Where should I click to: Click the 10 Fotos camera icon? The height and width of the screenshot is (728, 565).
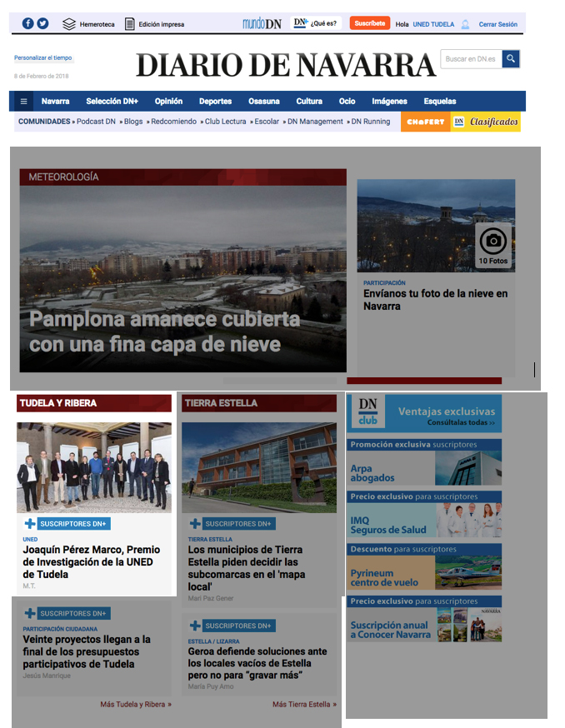493,245
